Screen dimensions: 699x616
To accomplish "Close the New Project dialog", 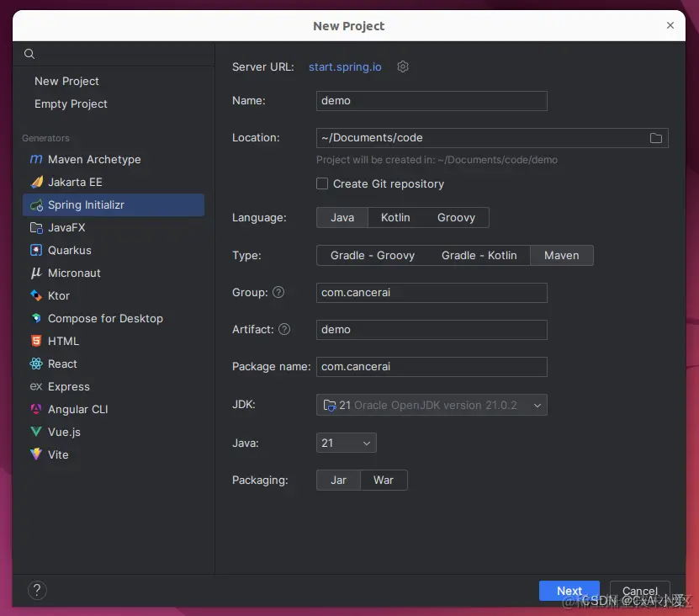I will (x=670, y=25).
